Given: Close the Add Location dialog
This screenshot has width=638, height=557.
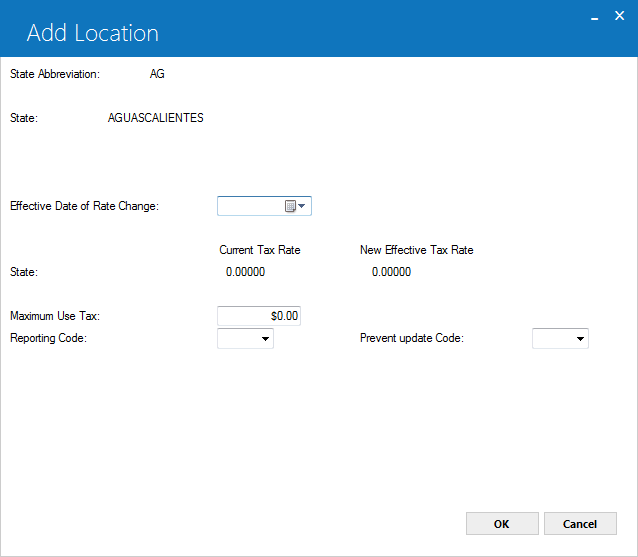Looking at the screenshot, I should pos(619,16).
